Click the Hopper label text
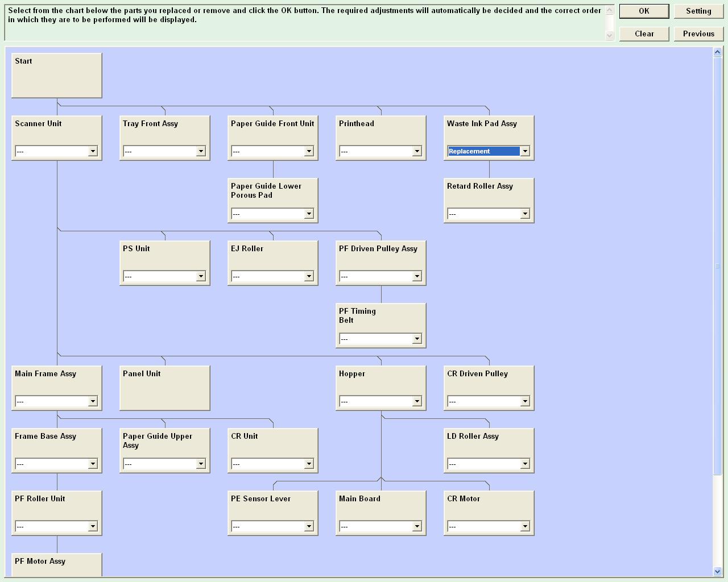The height and width of the screenshot is (582, 728). [x=352, y=373]
